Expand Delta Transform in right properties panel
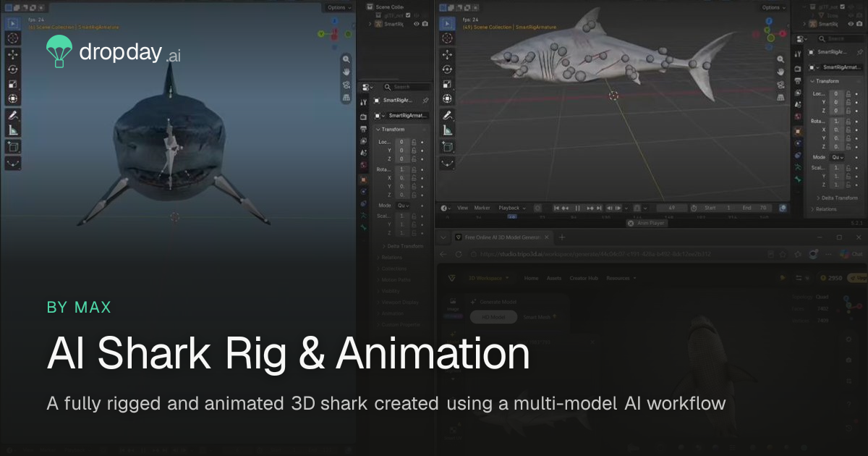Viewport: 868px width, 456px height. [837, 198]
